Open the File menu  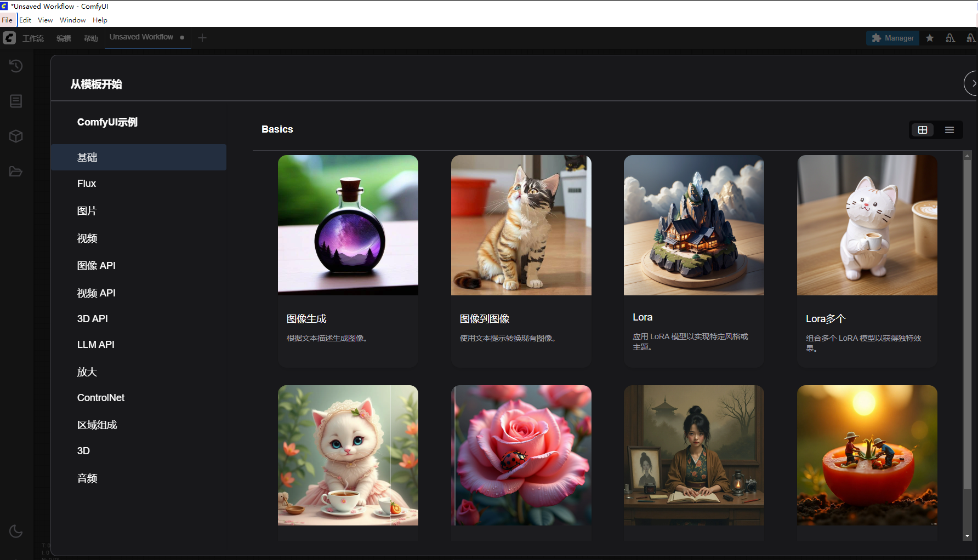tap(7, 20)
